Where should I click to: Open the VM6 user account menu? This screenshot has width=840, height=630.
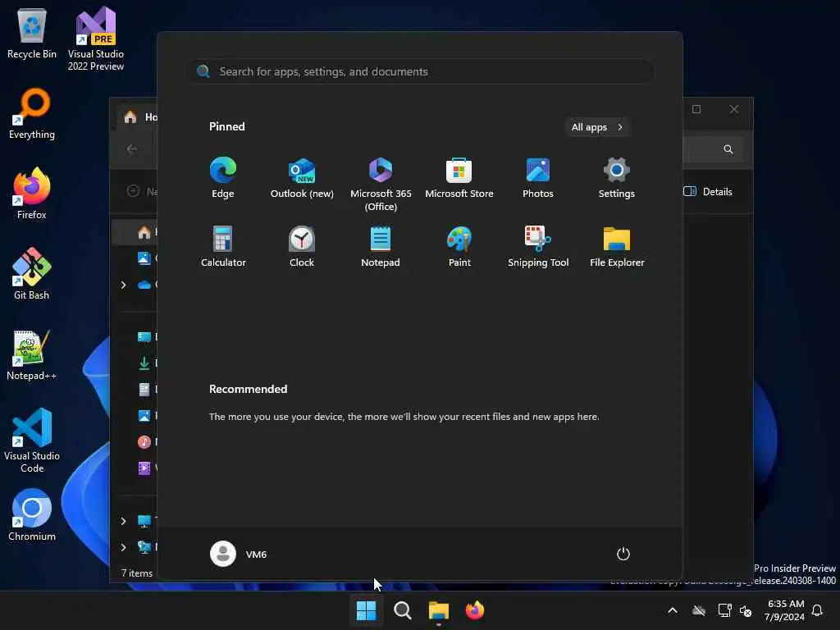point(239,554)
